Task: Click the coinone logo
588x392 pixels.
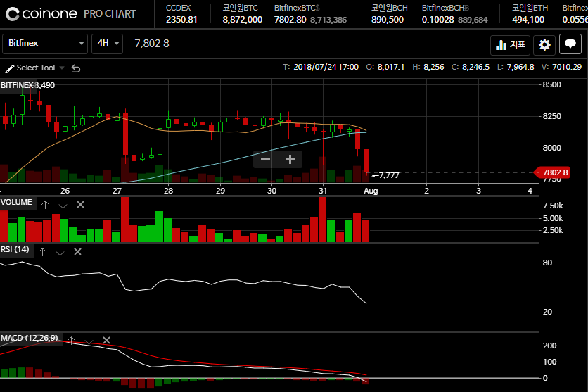Action: pos(41,14)
